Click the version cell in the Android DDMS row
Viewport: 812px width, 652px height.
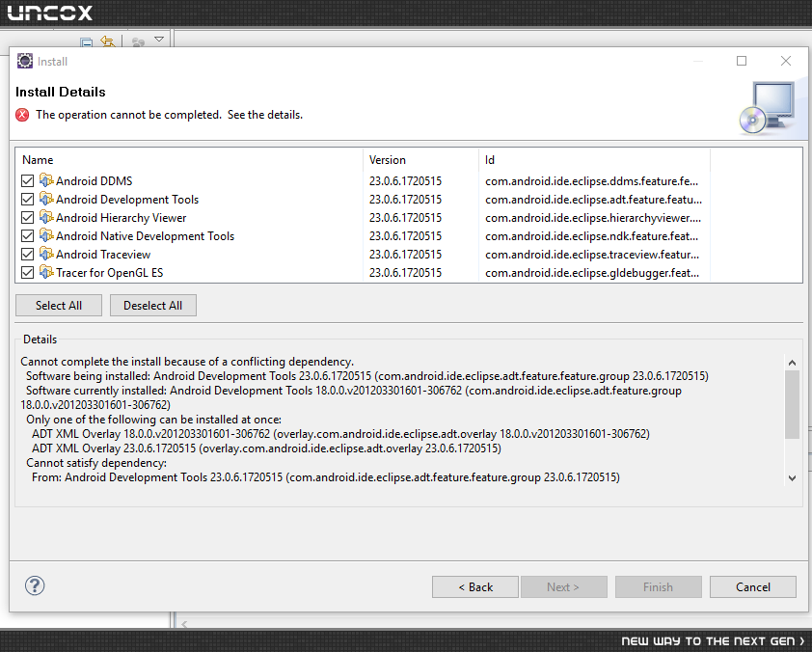[405, 180]
